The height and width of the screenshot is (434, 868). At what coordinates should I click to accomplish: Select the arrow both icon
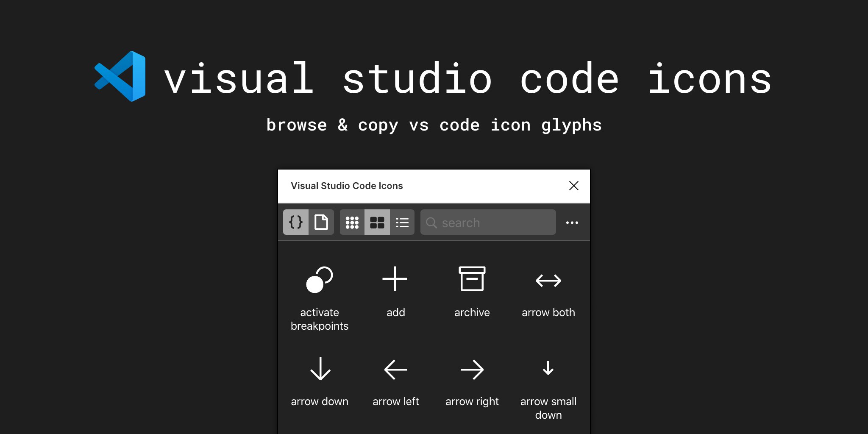pyautogui.click(x=548, y=280)
